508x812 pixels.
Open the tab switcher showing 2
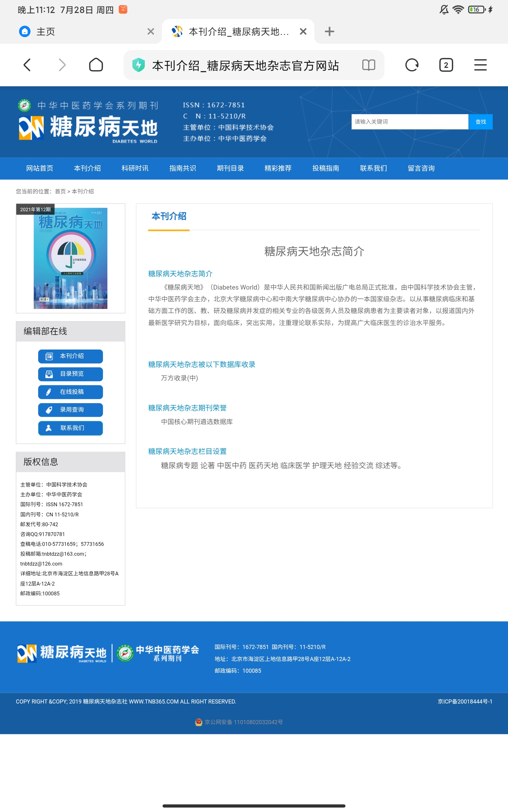(446, 65)
